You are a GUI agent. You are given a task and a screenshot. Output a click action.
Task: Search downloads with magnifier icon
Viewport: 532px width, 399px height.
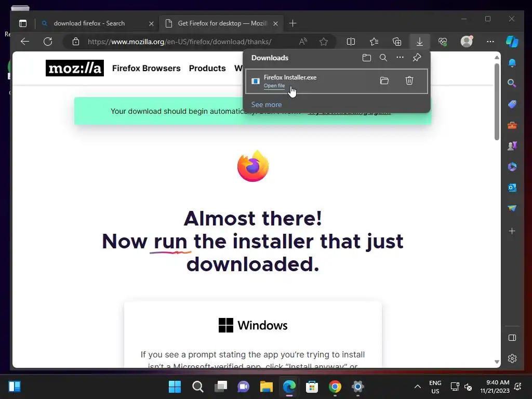click(x=383, y=58)
